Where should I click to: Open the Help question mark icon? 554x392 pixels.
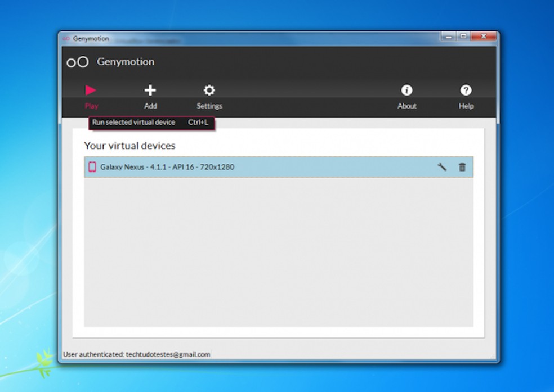466,90
